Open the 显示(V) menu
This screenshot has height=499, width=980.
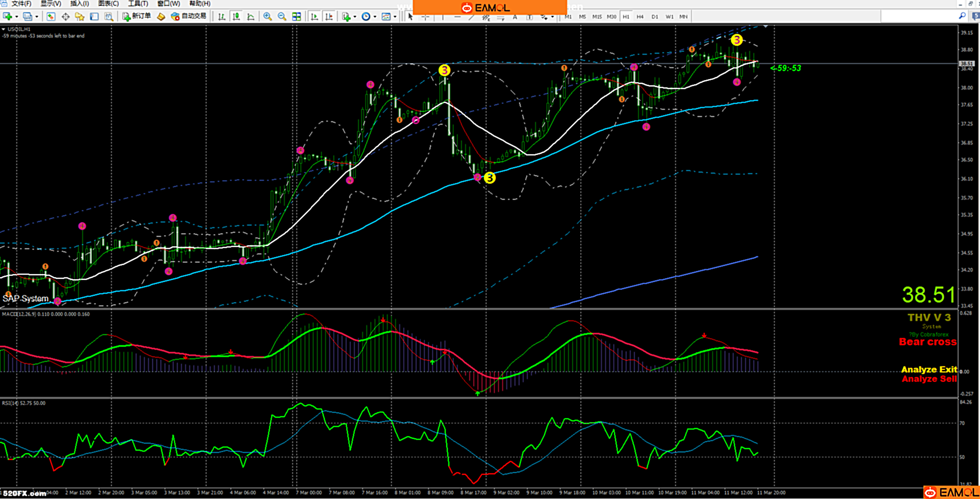50,4
